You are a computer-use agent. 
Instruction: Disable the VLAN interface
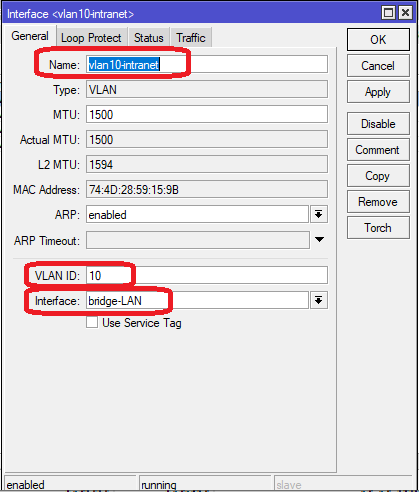click(x=378, y=124)
